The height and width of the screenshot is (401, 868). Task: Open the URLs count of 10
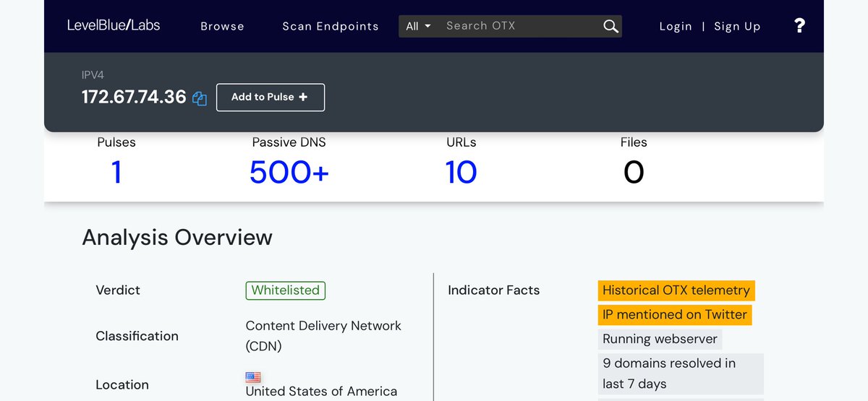click(461, 172)
